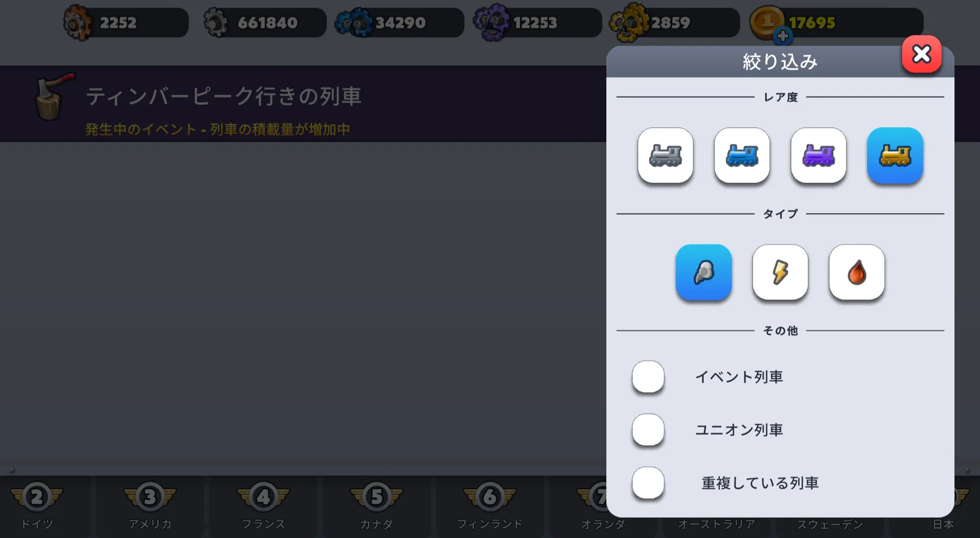Check the 重複している列車 option

pos(648,483)
